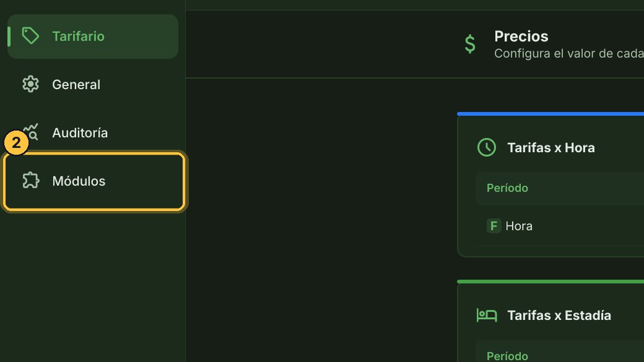This screenshot has height=362, width=644.
Task: Go to the Auditoría section
Action: (93, 132)
